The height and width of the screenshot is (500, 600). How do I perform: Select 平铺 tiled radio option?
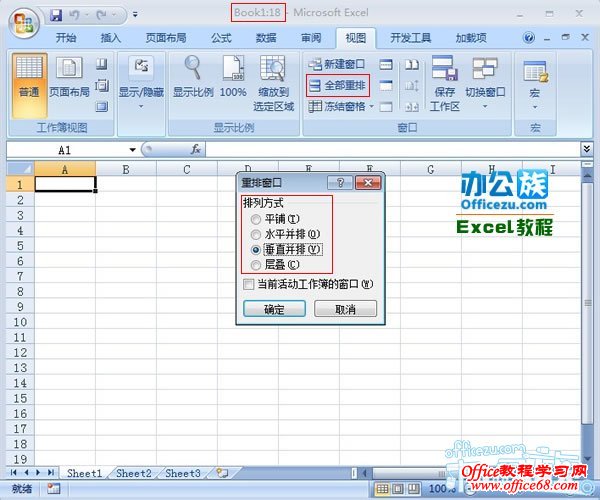[x=256, y=219]
